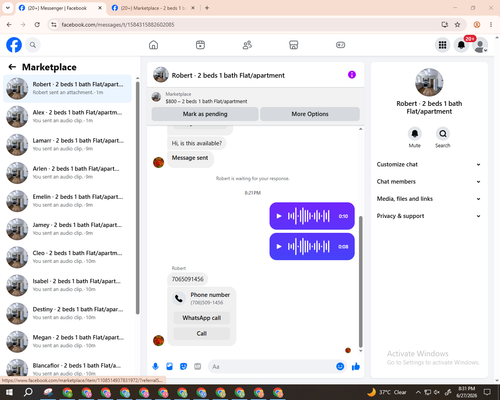Click the browser address bar URL
500x400 pixels.
click(x=118, y=25)
